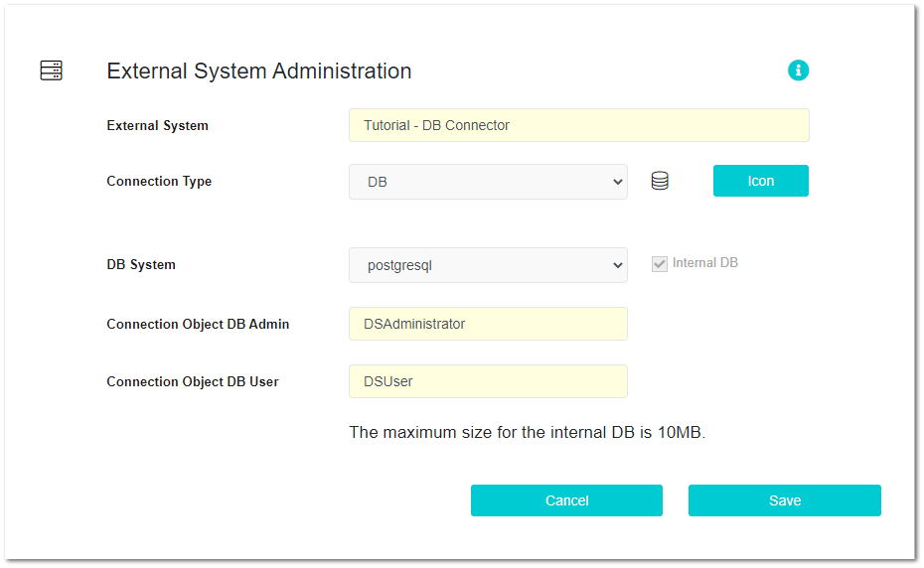Toggle the Internal DB checkbox
The width and height of the screenshot is (924, 568).
click(x=659, y=263)
